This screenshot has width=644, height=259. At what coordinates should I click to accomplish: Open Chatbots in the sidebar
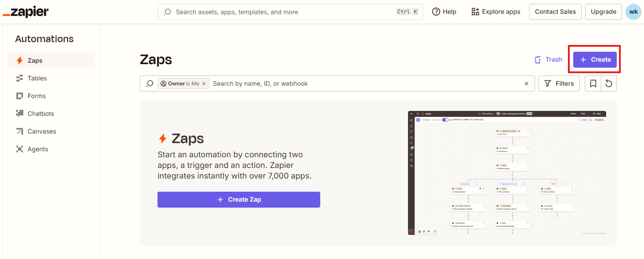point(52,114)
